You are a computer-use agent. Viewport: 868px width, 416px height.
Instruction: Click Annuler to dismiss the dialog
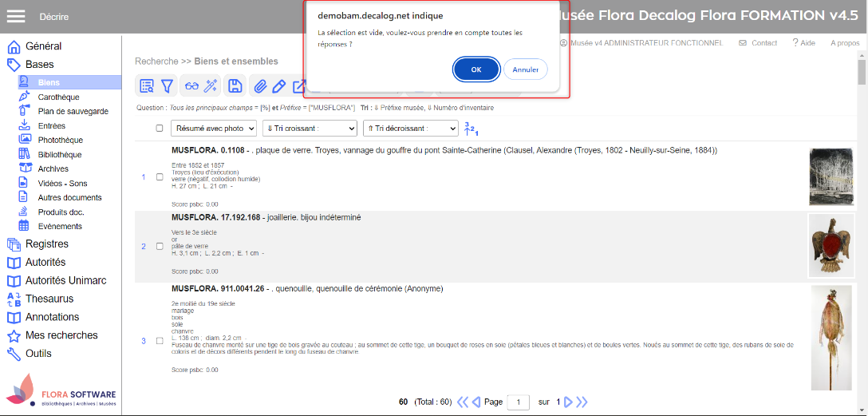pyautogui.click(x=525, y=69)
